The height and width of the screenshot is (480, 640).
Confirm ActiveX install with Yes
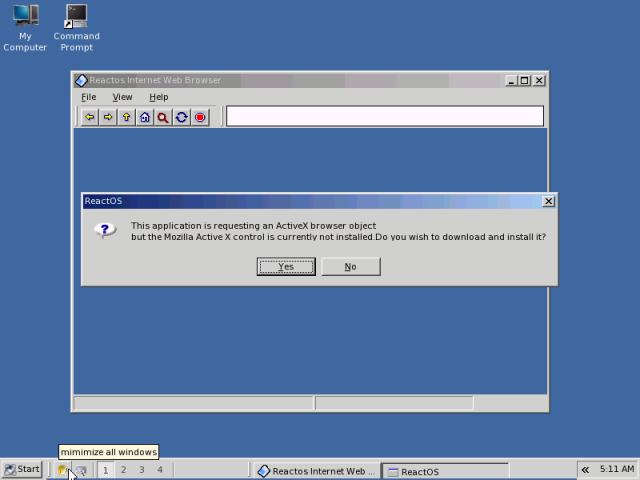tap(286, 266)
